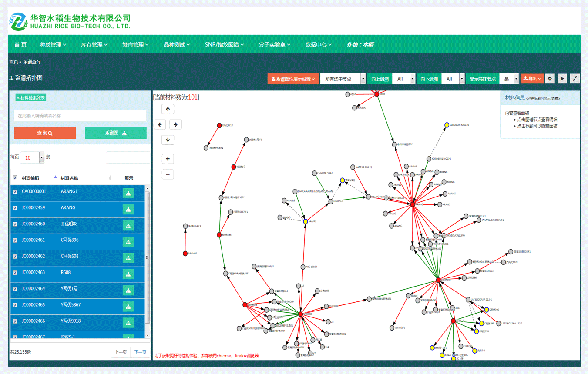Viewport: 588px width, 374px height.
Task: Open the gear settings icon in toolbar
Action: (550, 79)
